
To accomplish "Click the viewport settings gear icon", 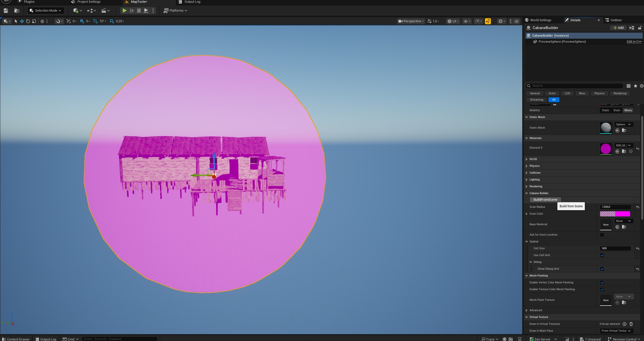I will click(x=501, y=21).
